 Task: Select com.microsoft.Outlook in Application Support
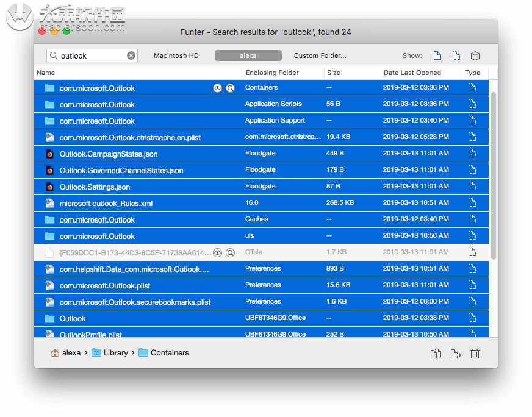[261, 121]
